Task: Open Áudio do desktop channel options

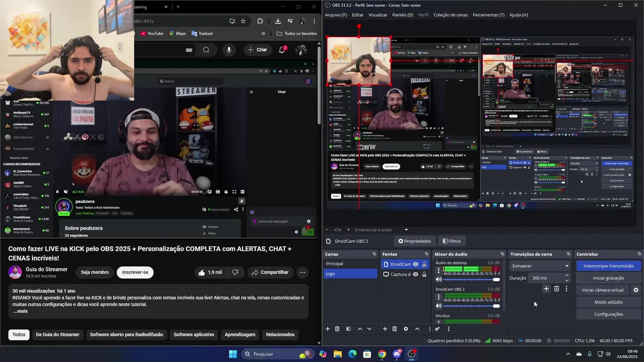Action: pos(439,270)
